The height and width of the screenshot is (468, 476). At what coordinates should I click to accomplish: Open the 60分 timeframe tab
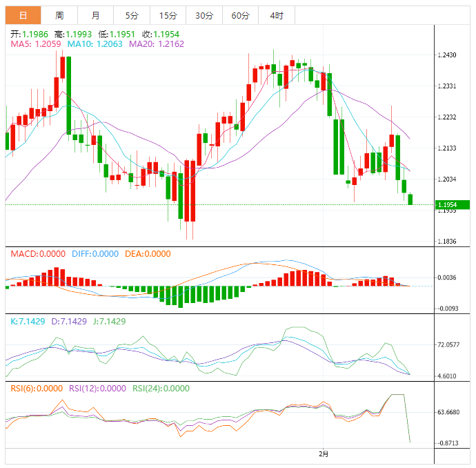[x=241, y=15]
